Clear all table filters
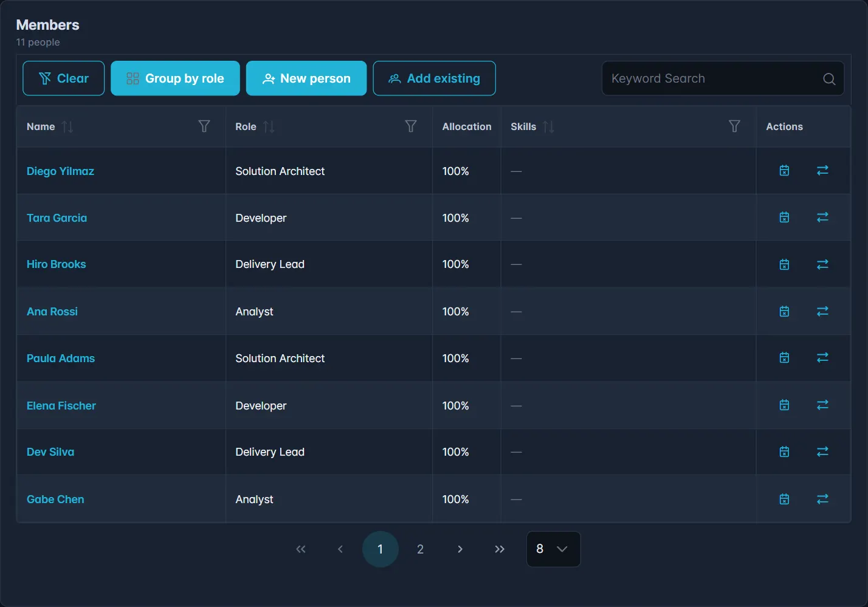868x607 pixels. pos(64,78)
